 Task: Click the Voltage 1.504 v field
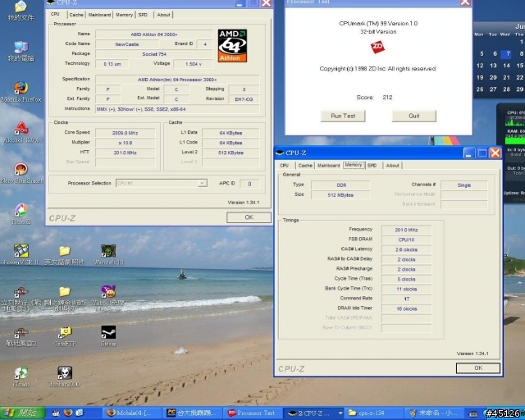coord(194,64)
